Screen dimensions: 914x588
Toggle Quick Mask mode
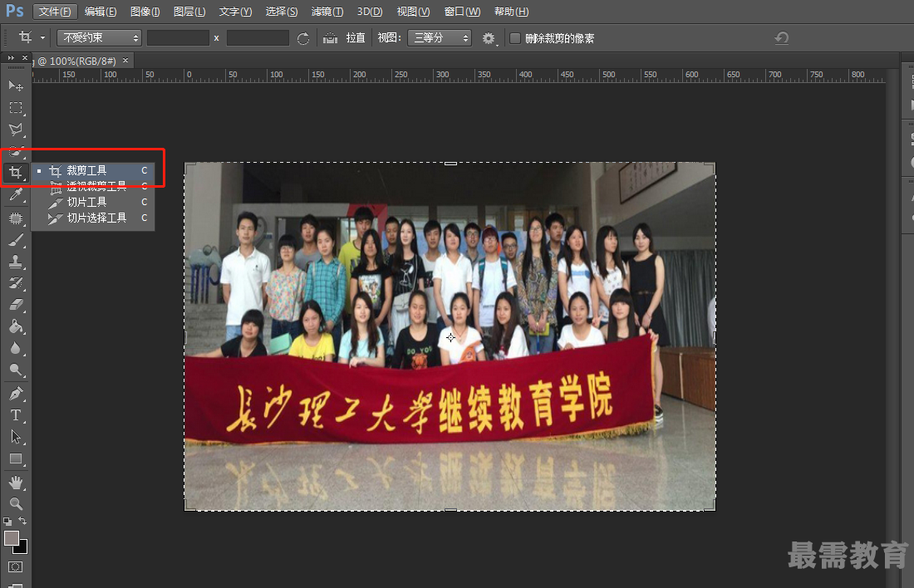click(x=16, y=566)
